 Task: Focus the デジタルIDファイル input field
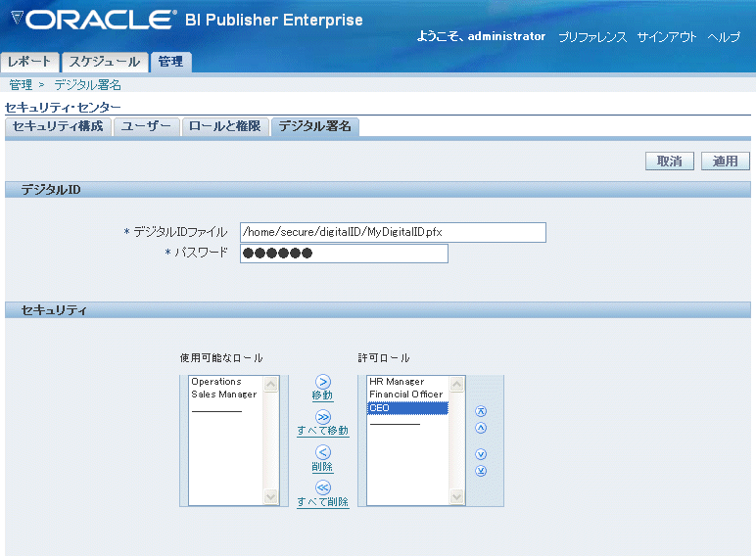click(x=393, y=232)
